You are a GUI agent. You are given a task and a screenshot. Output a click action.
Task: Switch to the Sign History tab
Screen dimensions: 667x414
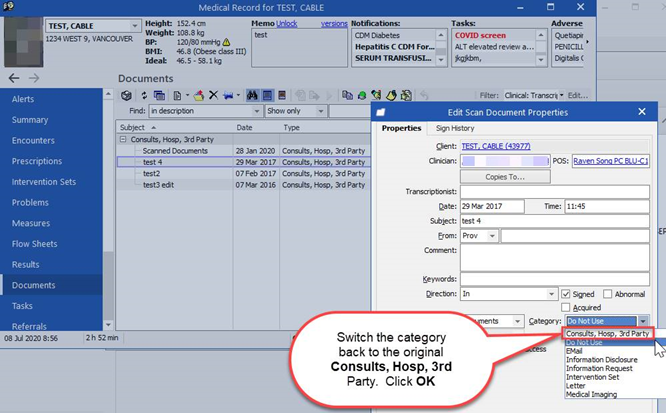455,128
